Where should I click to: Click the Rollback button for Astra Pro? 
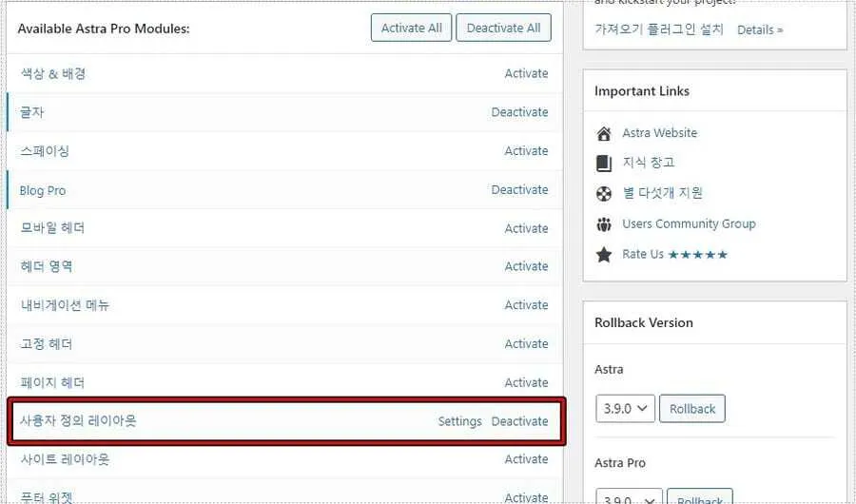700,496
